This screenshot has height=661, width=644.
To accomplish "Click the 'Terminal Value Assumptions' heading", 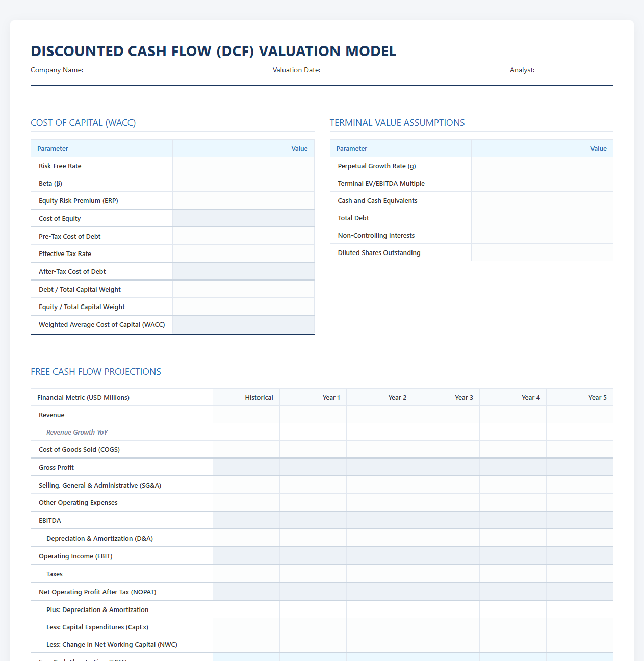I will [397, 123].
